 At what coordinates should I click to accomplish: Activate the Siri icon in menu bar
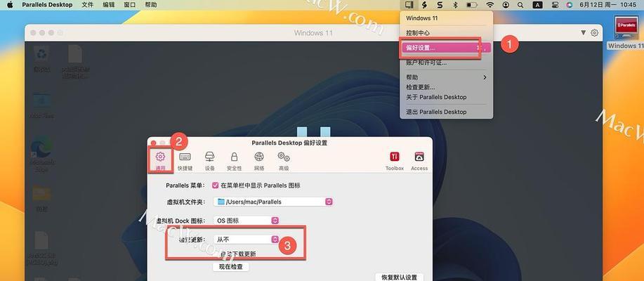tap(570, 5)
